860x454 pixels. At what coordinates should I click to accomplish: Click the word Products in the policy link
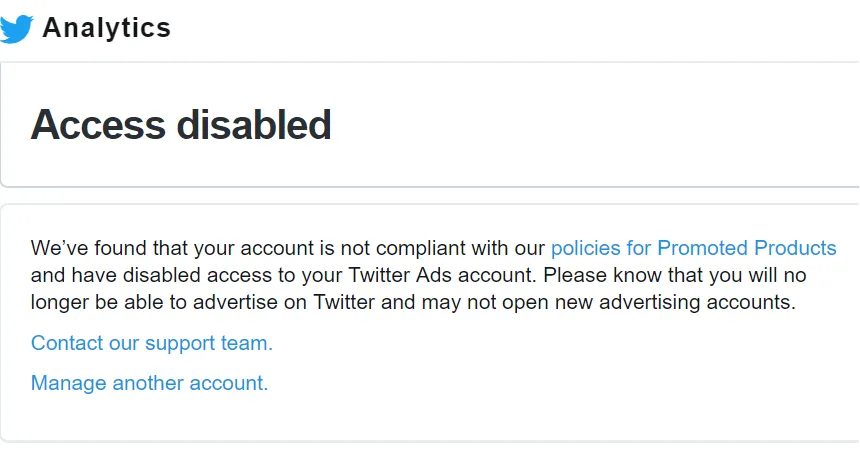[795, 248]
